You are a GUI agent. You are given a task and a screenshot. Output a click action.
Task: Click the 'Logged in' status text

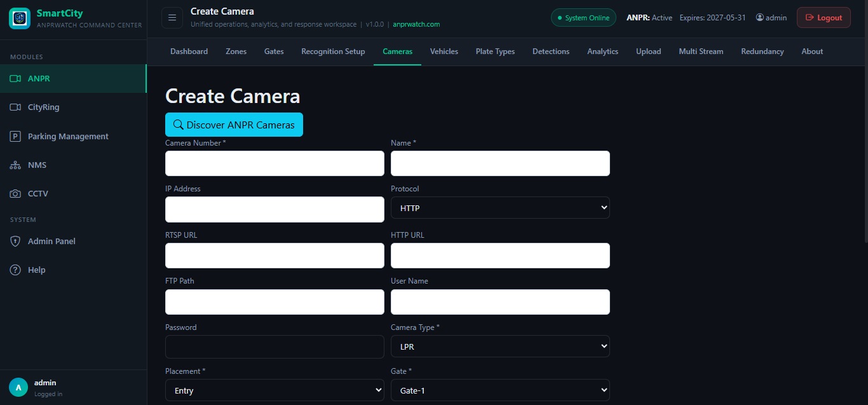coord(48,394)
